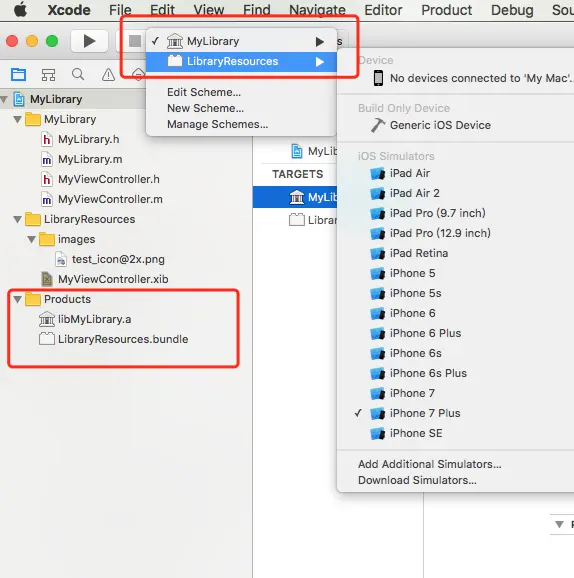Click the MyLibrary.m source icon

pos(47,159)
